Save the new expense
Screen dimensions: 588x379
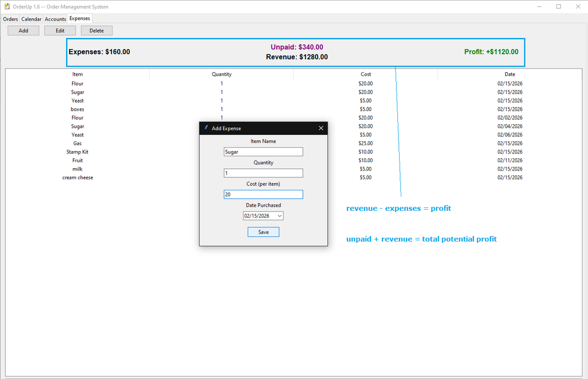(263, 232)
